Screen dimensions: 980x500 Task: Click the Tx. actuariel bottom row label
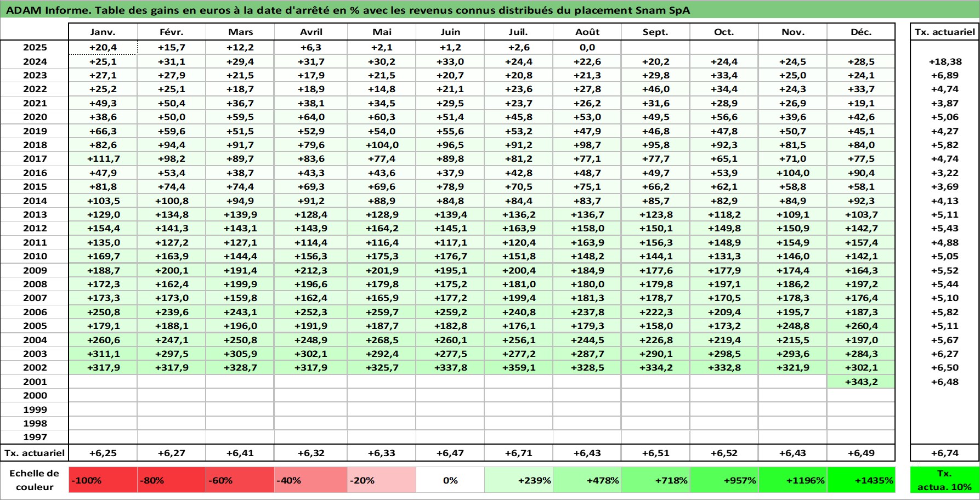(x=35, y=453)
